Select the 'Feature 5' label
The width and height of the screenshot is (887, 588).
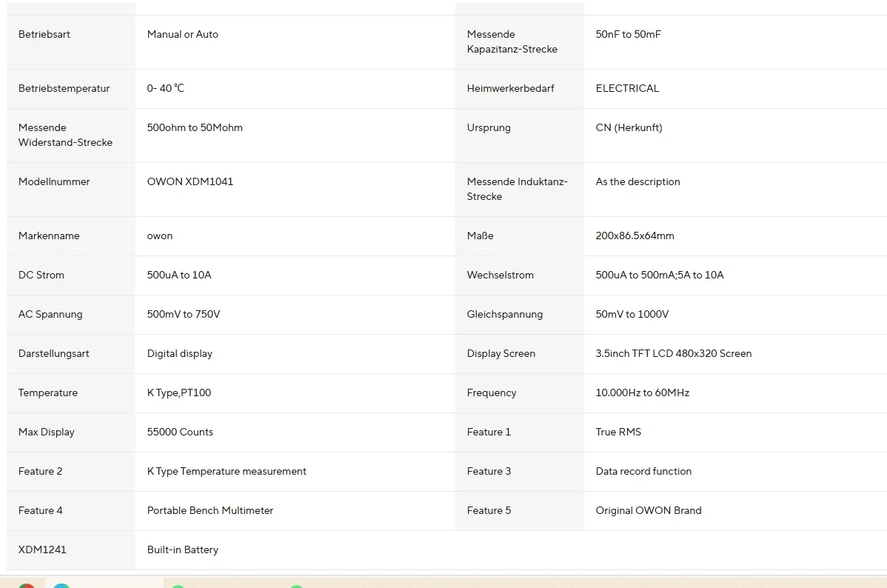point(489,510)
